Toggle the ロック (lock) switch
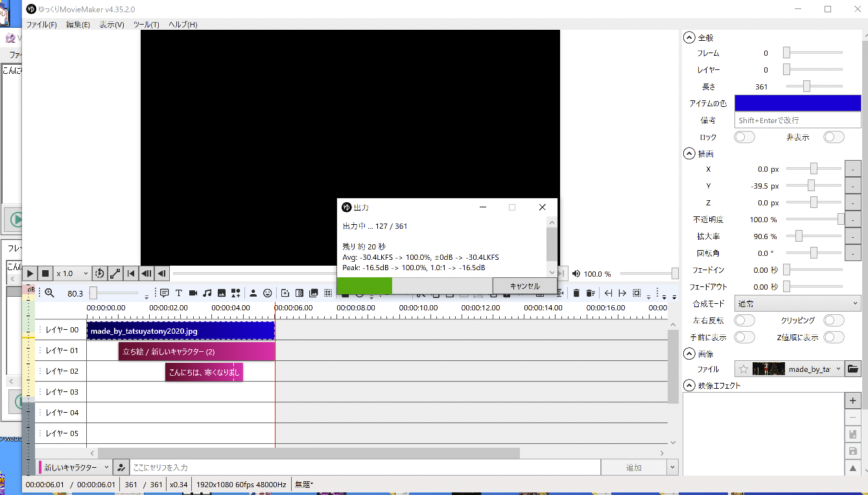This screenshot has width=868, height=495. click(744, 137)
